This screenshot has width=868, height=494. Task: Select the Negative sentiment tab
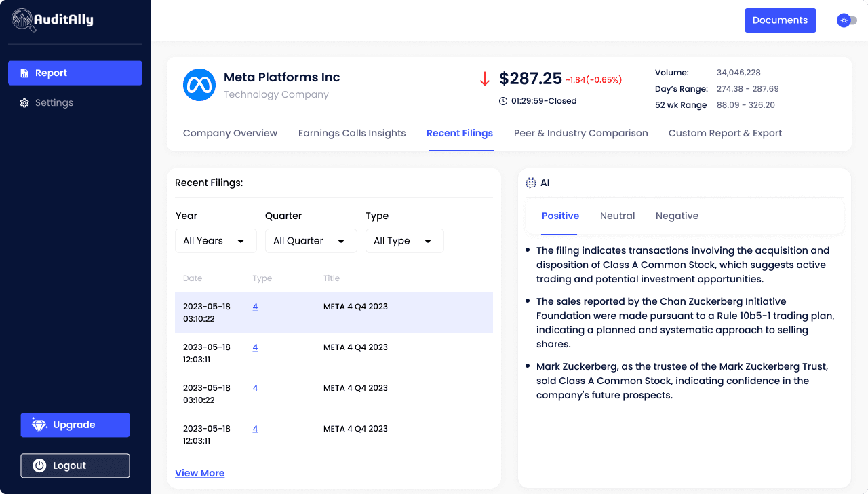pos(677,216)
